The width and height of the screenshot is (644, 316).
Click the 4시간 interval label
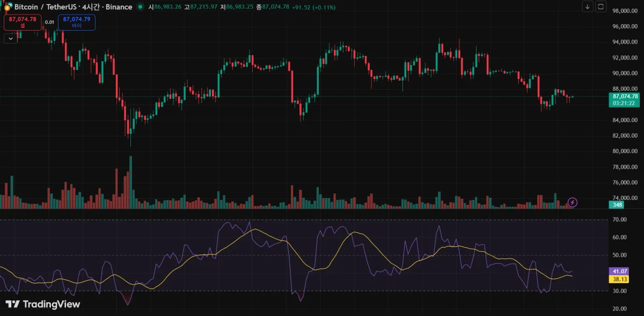click(91, 7)
